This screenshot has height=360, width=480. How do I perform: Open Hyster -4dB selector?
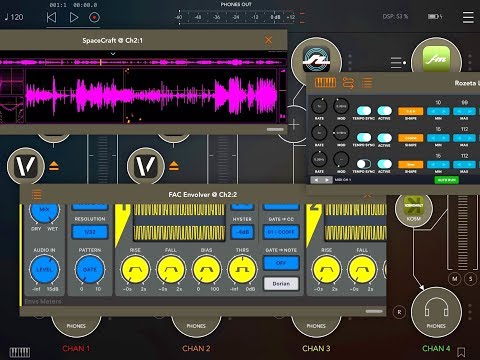coord(242,232)
